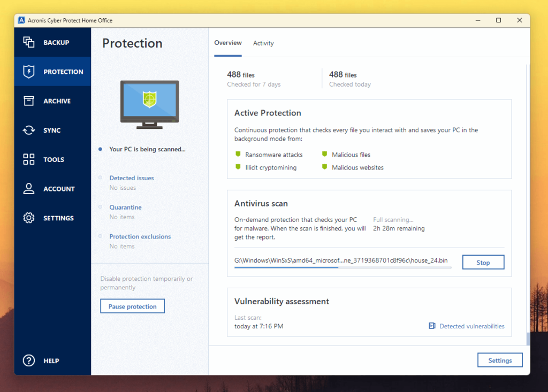The image size is (548, 392).
Task: Click the monitor shield protection illustration
Action: click(x=150, y=104)
